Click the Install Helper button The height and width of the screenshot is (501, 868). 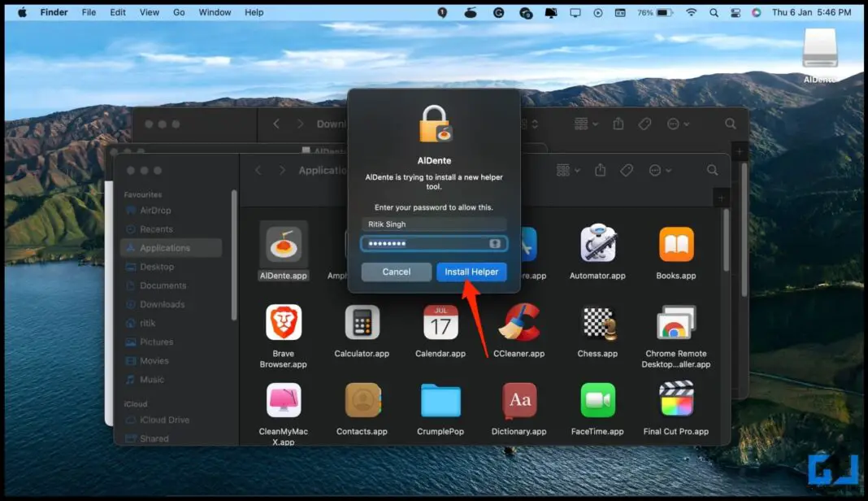point(471,272)
